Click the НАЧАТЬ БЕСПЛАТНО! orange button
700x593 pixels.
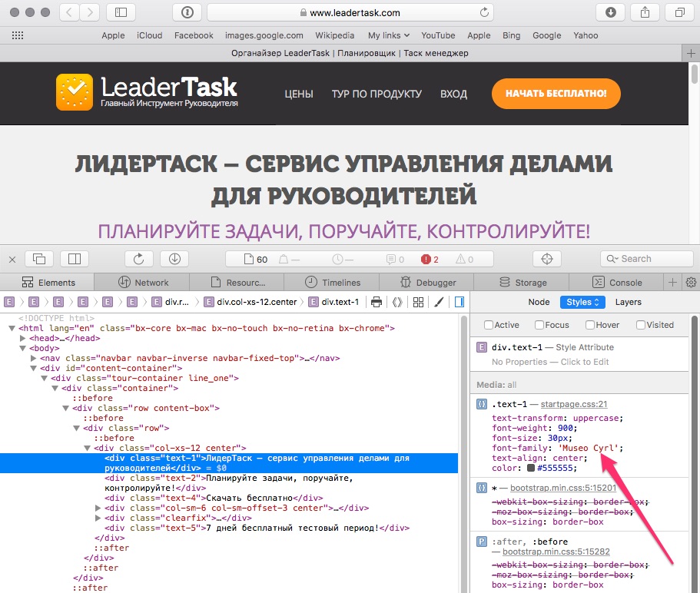coord(556,94)
